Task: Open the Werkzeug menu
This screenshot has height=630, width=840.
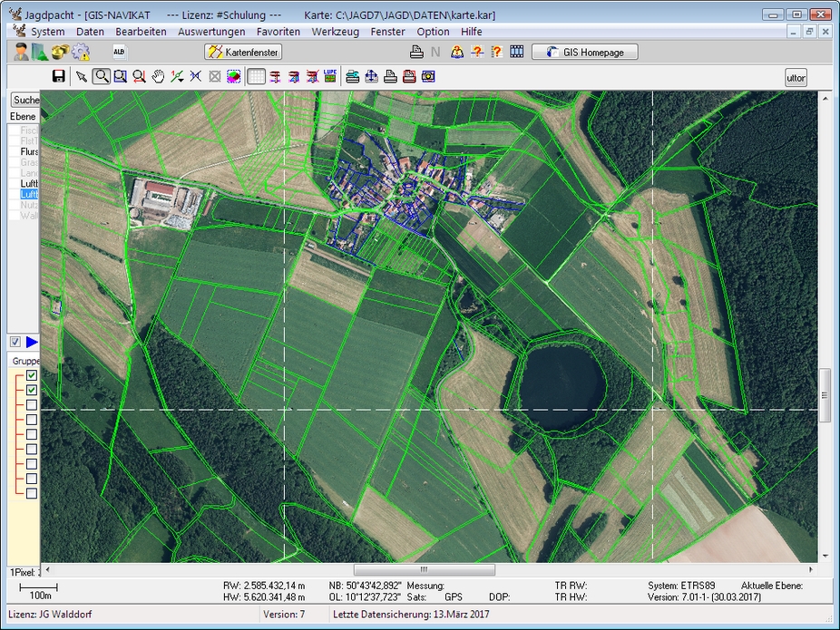Action: tap(335, 31)
